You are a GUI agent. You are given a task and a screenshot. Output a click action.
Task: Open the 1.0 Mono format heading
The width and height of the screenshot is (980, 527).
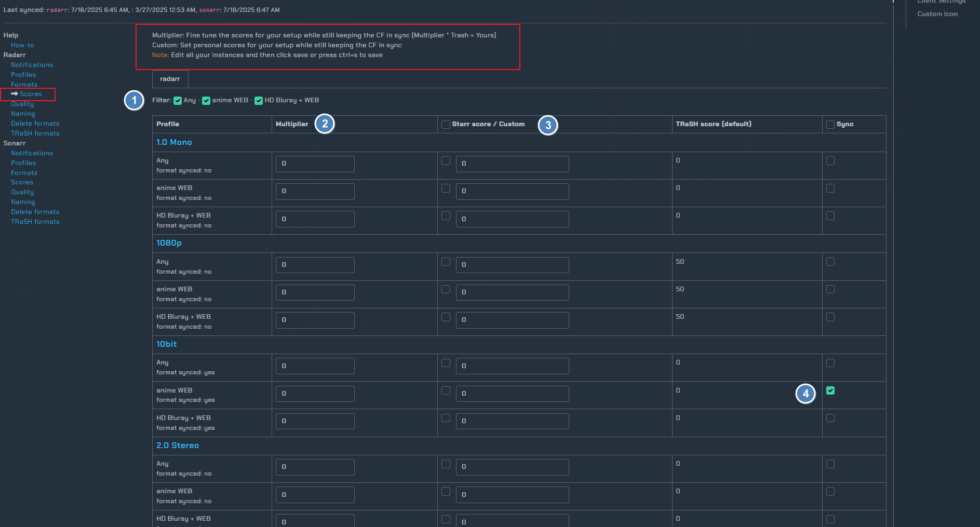click(x=174, y=142)
